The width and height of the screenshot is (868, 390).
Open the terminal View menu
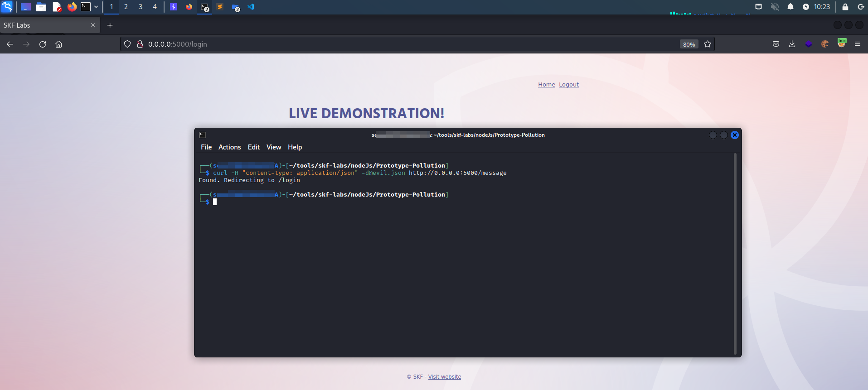pos(274,147)
